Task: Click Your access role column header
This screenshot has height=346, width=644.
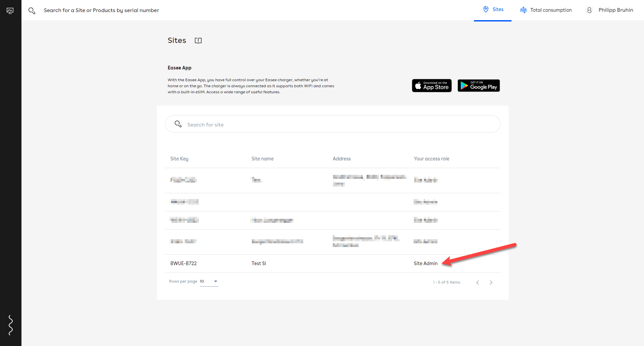Action: pyautogui.click(x=432, y=159)
